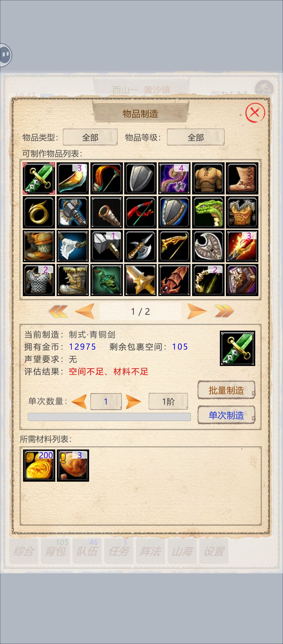Select the stone hammer with count 1

[x=107, y=246]
